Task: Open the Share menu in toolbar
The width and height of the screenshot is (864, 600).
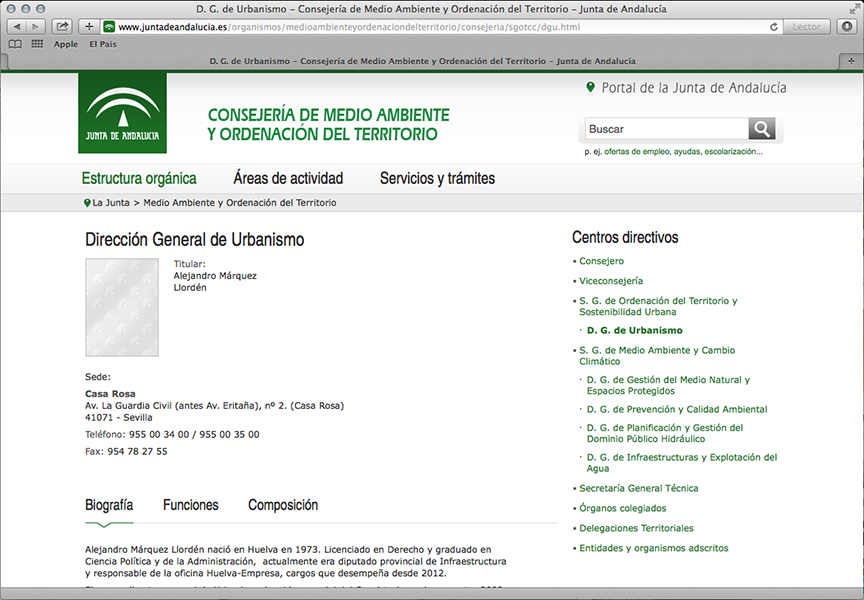Action: (62, 27)
